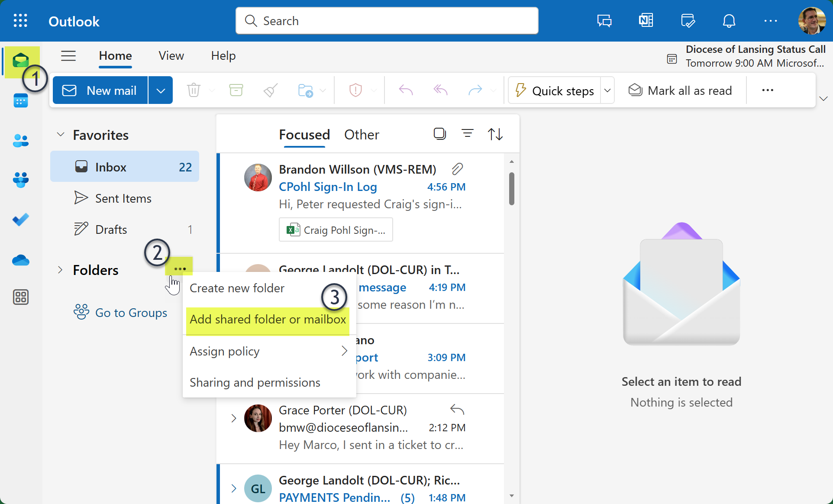The image size is (833, 504).
Task: Click the Mark all as read button
Action: pos(680,90)
